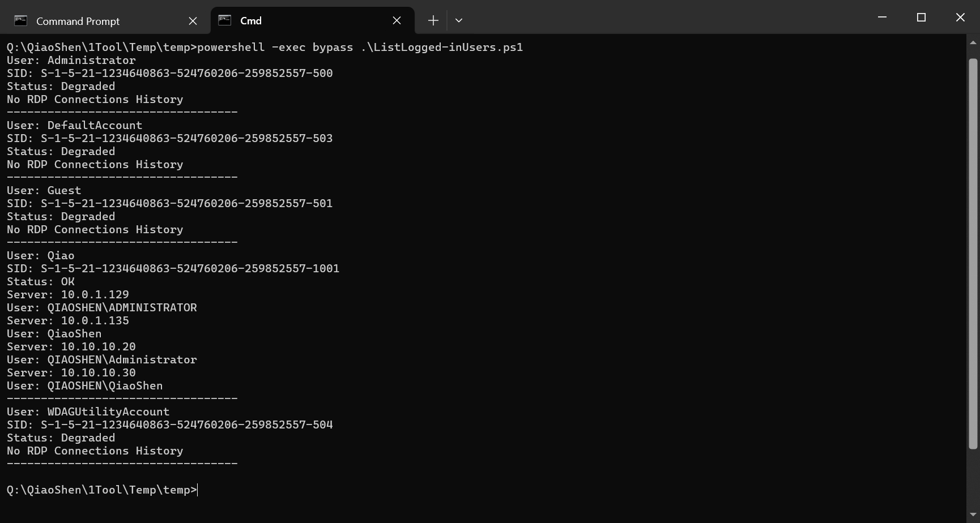980x523 pixels.
Task: Maximize the terminal window
Action: 921,17
